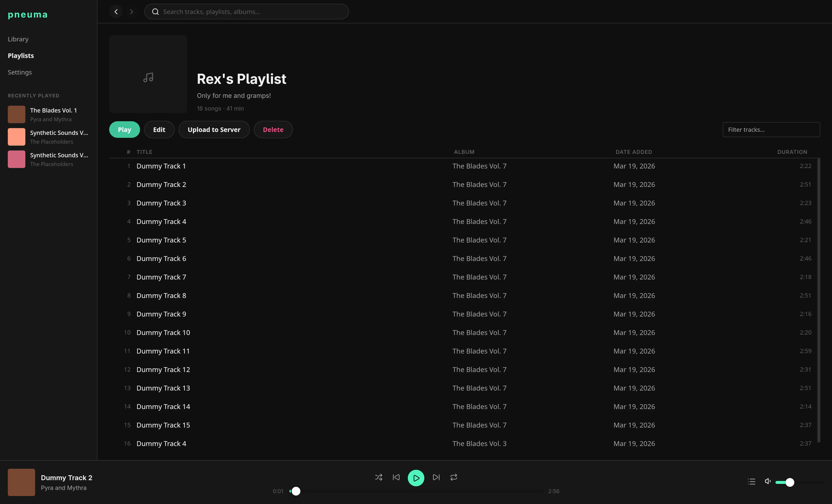The height and width of the screenshot is (504, 832).
Task: Click Upload to Server button
Action: coord(214,130)
